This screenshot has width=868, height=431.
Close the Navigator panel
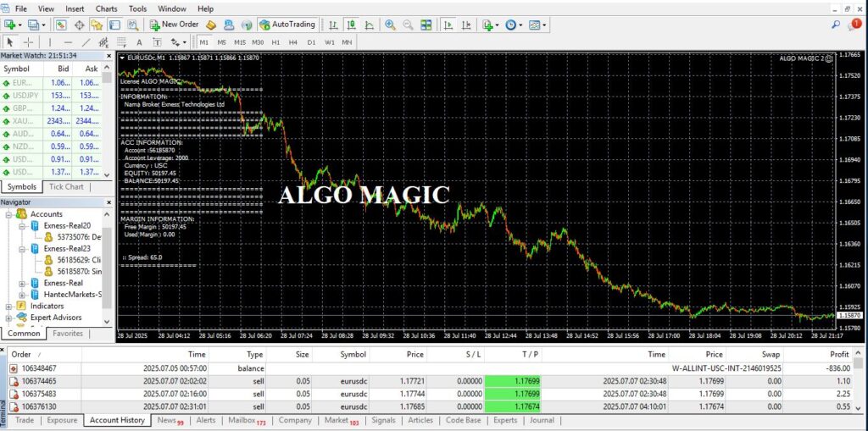[108, 202]
